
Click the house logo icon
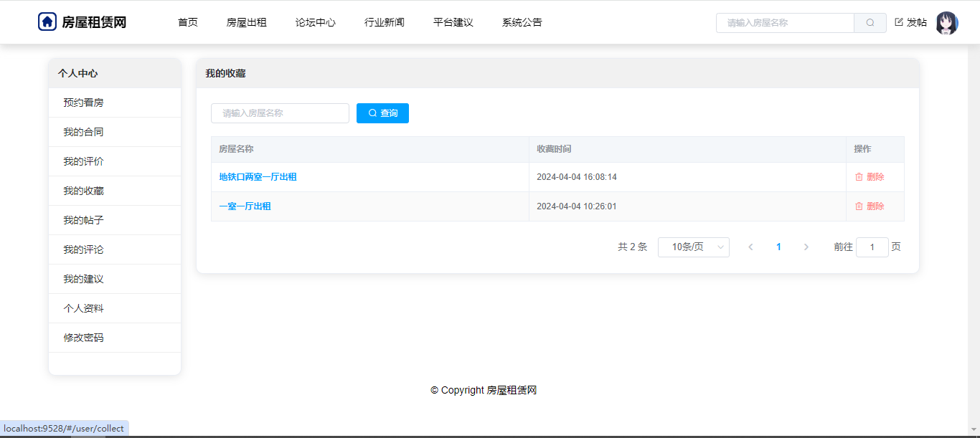tap(47, 22)
